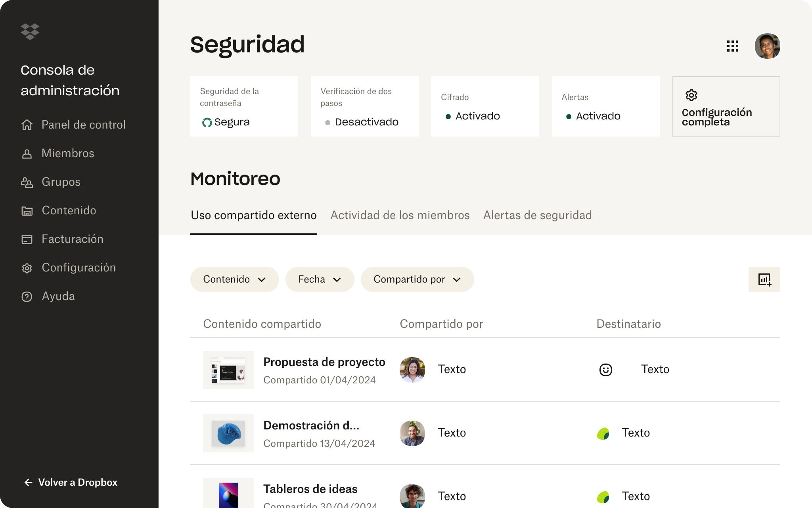Click the sharer avatar in Propuesta de proyecto row
This screenshot has height=508, width=812.
pos(412,369)
